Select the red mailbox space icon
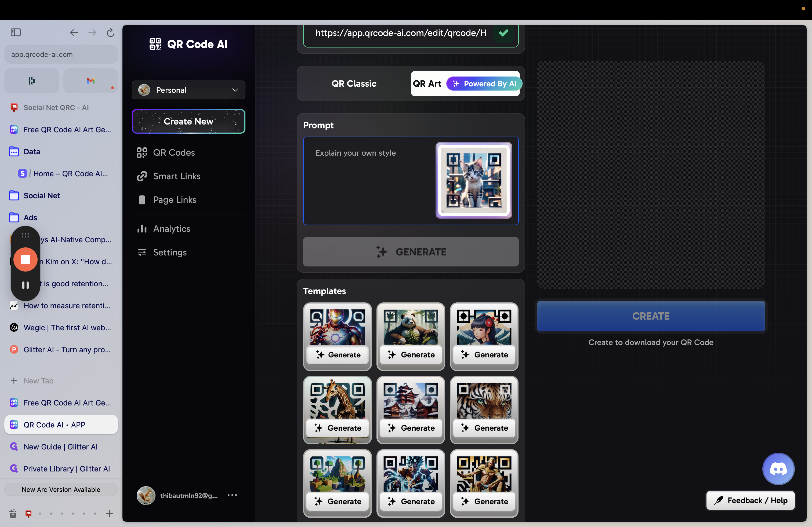This screenshot has height=527, width=812. pos(29,513)
